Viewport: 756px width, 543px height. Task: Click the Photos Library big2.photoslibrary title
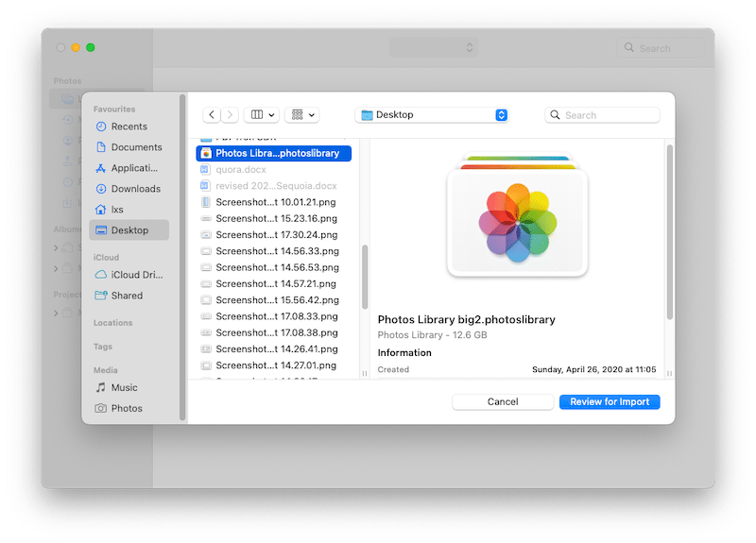pos(466,319)
